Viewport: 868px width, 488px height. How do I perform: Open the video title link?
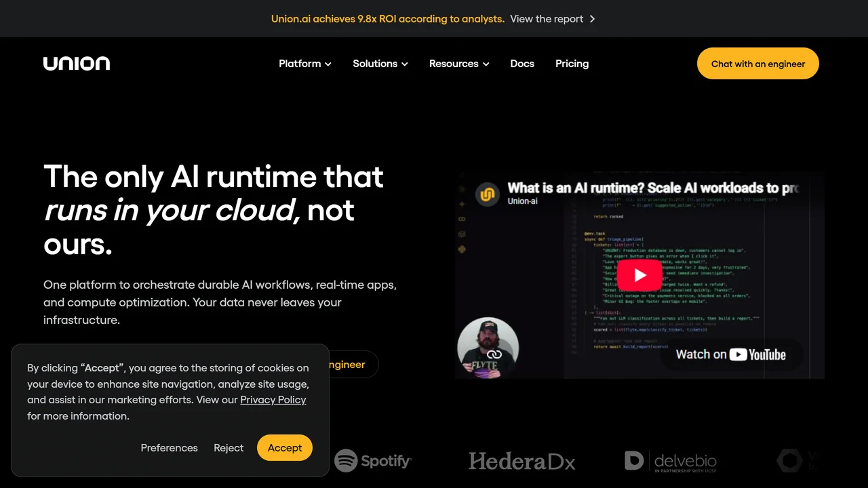pyautogui.click(x=653, y=188)
